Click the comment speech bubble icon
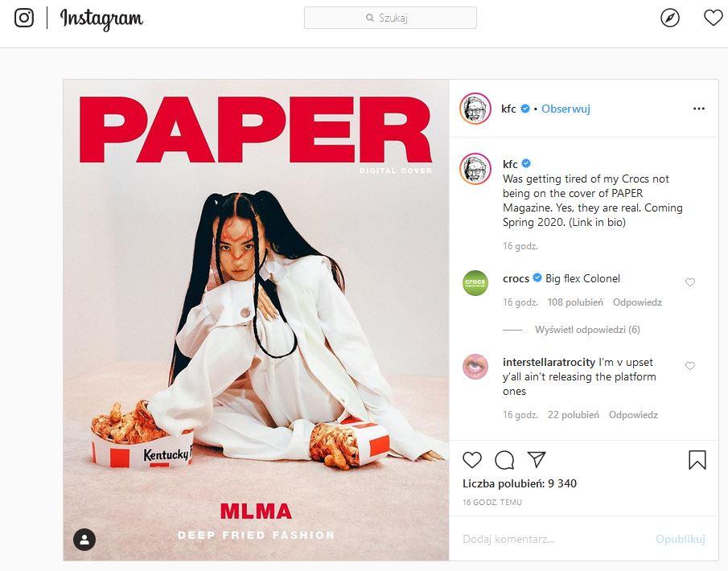The height and width of the screenshot is (571, 728). (x=504, y=460)
